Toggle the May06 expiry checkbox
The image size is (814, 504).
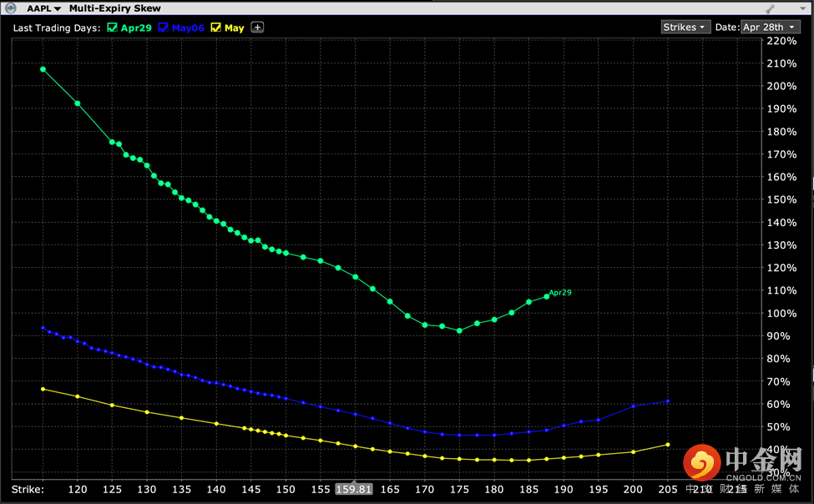[x=163, y=28]
